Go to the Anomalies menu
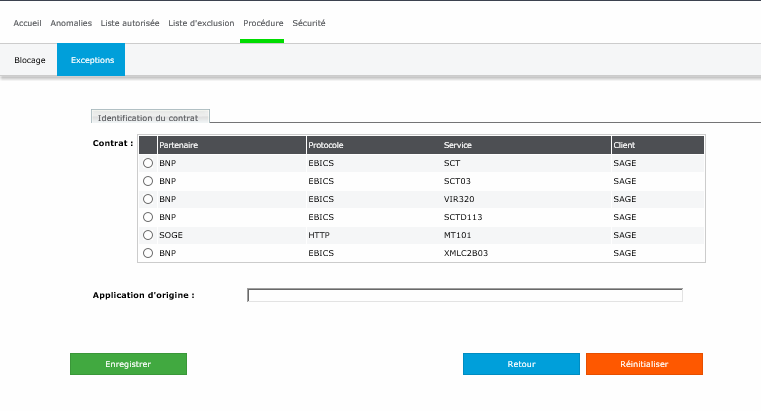 point(71,22)
